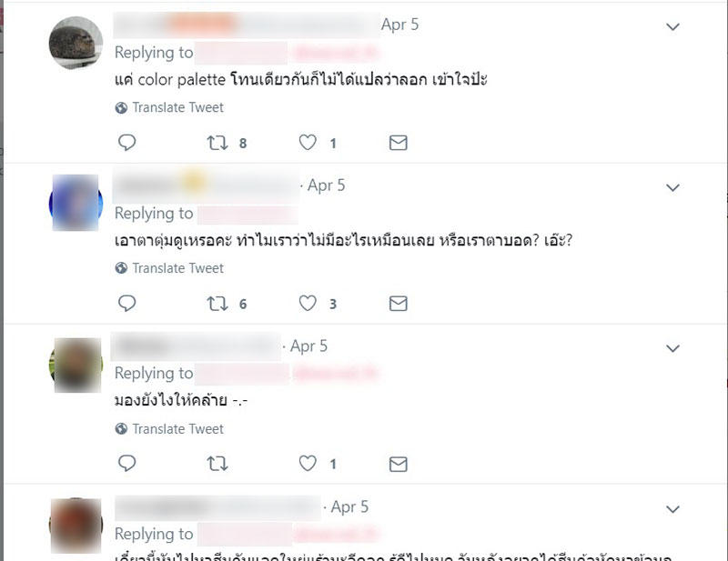Expand options chevron for second tweet
Image resolution: width=728 pixels, height=561 pixels.
click(672, 188)
